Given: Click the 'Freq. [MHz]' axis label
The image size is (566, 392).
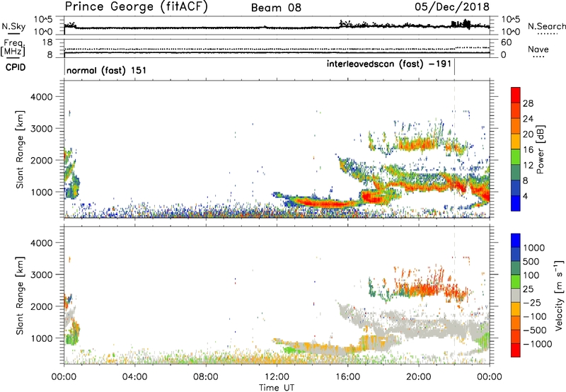Looking at the screenshot, I should [x=13, y=47].
